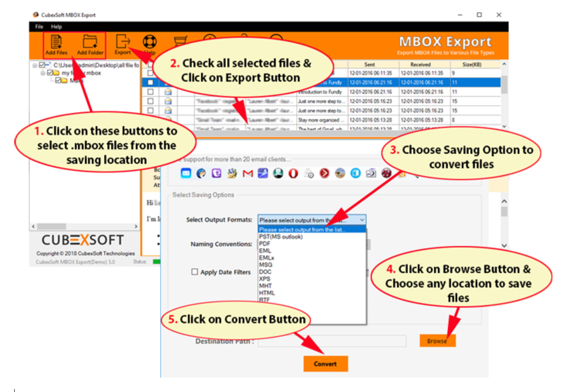This screenshot has width=574, height=392.
Task: Choose MHT from the output format list
Action: pyautogui.click(x=265, y=286)
